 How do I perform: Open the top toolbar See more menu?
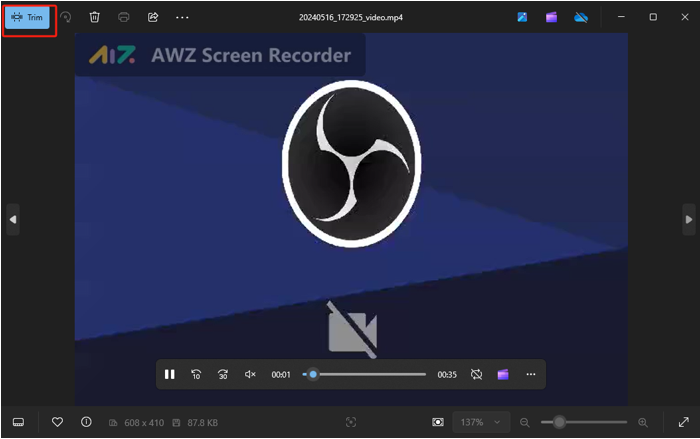(x=182, y=17)
